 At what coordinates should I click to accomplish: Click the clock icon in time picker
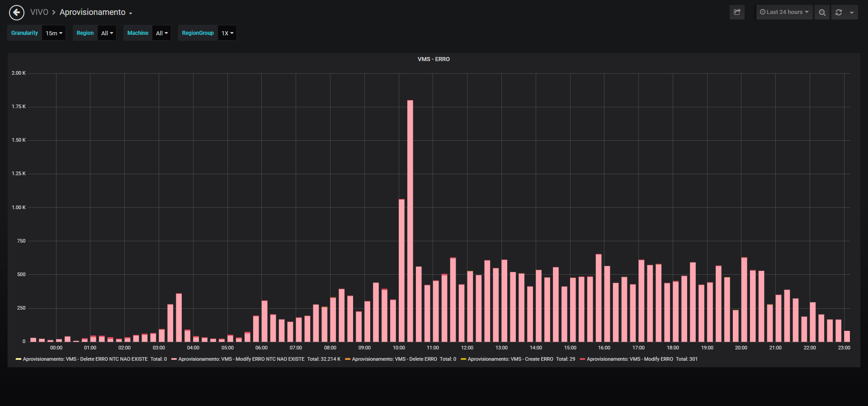pos(763,12)
